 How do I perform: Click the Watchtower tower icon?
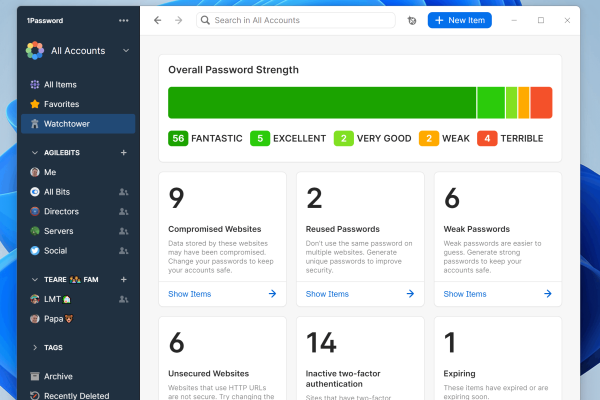point(35,124)
